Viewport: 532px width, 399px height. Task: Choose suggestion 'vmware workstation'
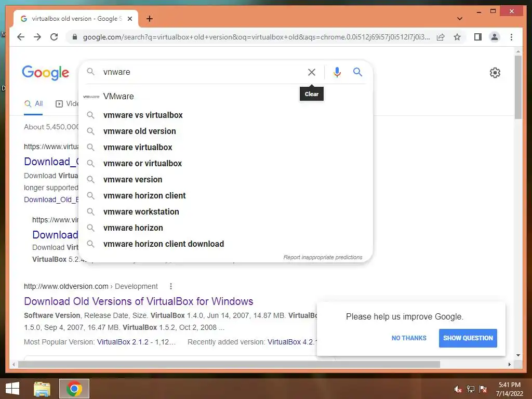pyautogui.click(x=225, y=212)
